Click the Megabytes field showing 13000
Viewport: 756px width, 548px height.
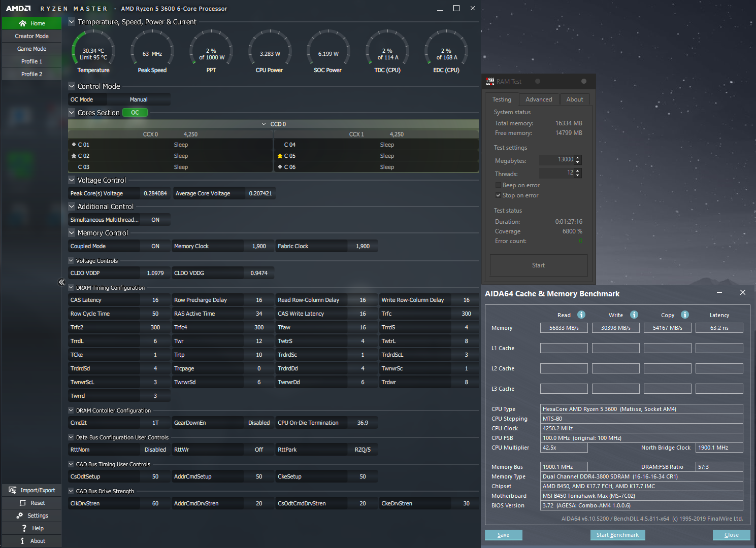point(556,160)
